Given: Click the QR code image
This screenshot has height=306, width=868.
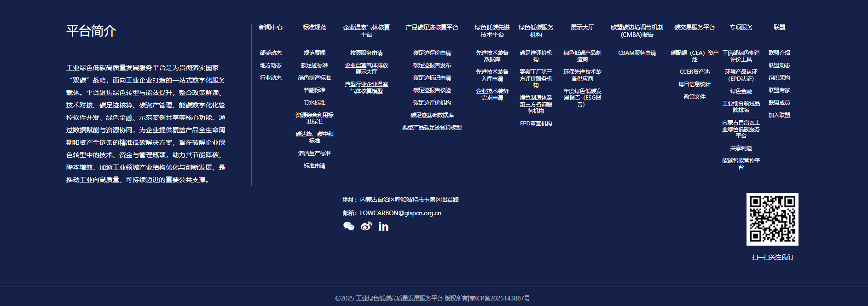Looking at the screenshot, I should [772, 219].
